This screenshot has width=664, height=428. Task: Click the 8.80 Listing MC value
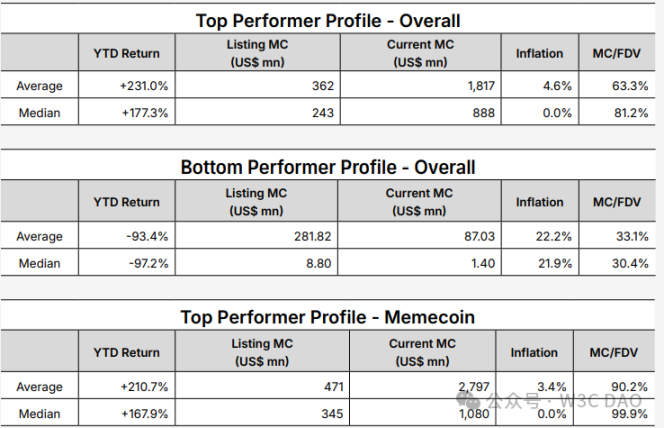(318, 263)
